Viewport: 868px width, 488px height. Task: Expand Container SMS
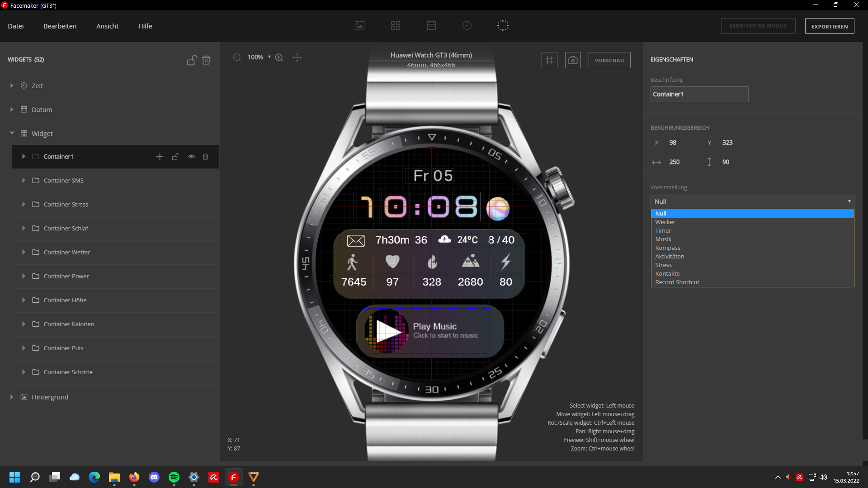24,181
